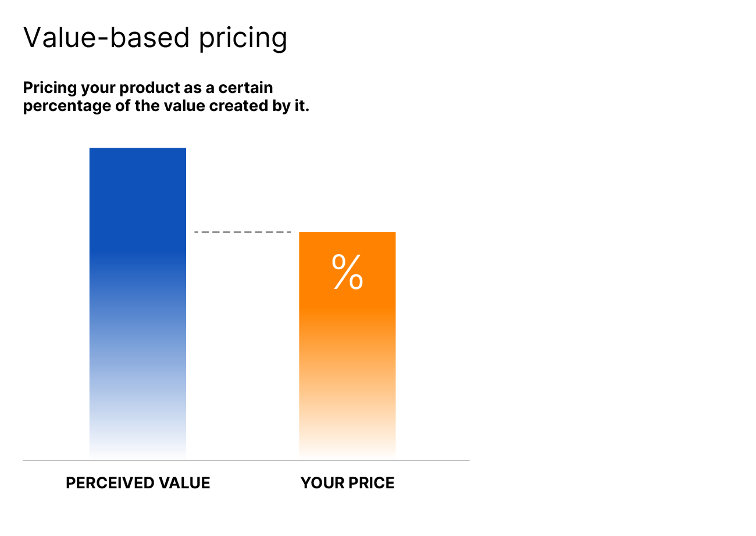The height and width of the screenshot is (536, 756).
Task: Click the word "Value-based" in the title
Action: 106,38
